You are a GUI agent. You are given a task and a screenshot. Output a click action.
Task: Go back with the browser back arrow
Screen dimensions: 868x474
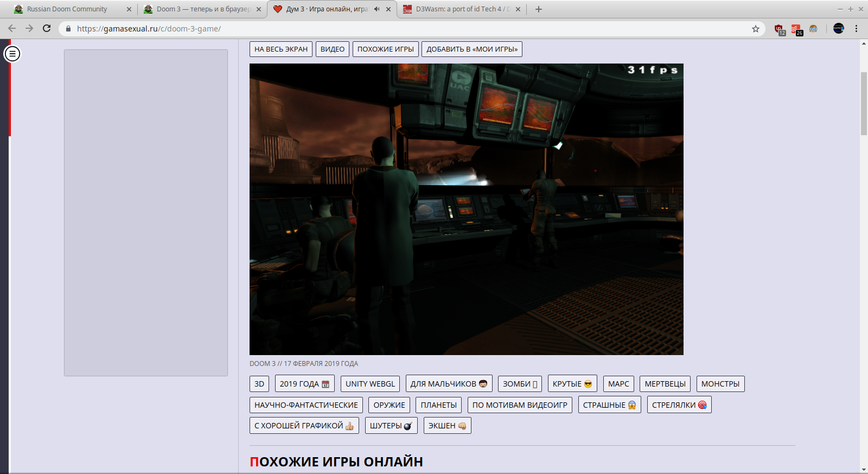coord(12,28)
